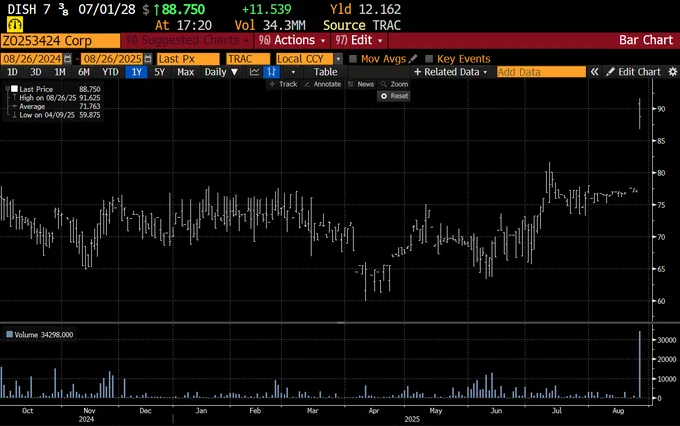Select the 1Y range tab
Image resolution: width=680 pixels, height=426 pixels.
tap(137, 72)
